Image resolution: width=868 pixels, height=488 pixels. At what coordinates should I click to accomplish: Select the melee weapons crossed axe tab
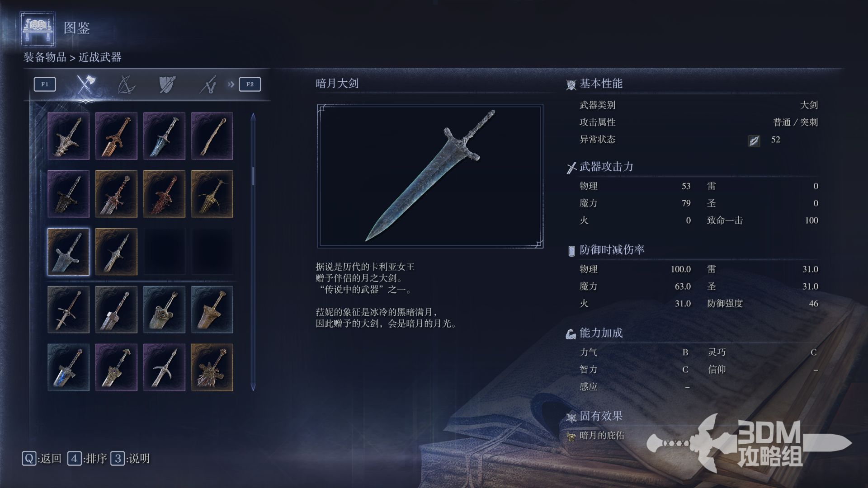[x=86, y=84]
